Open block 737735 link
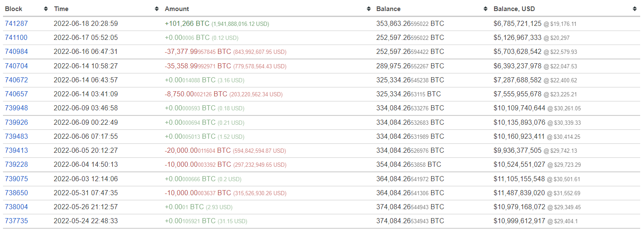The width and height of the screenshot is (644, 230). coord(16,221)
